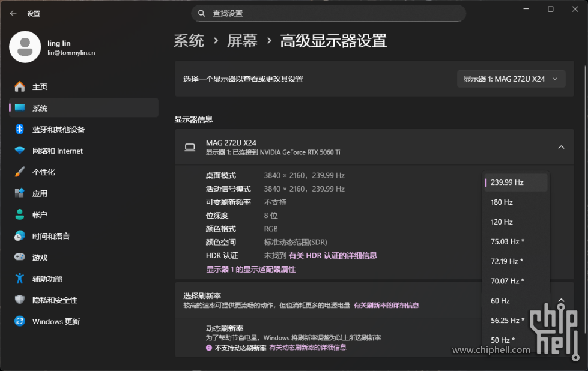
Task: Open 时间和语言 settings in sidebar
Action: click(51, 237)
